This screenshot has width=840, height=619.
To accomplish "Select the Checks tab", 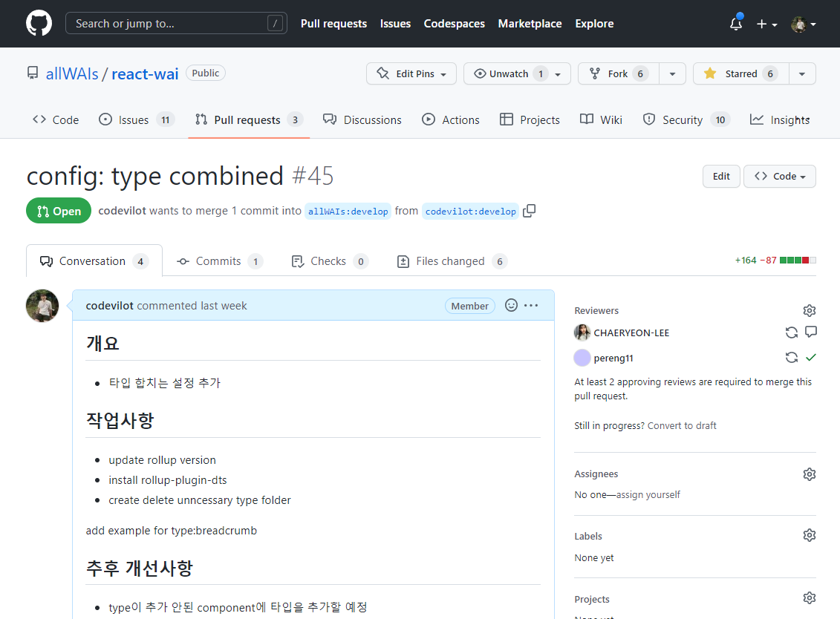I will pos(330,261).
